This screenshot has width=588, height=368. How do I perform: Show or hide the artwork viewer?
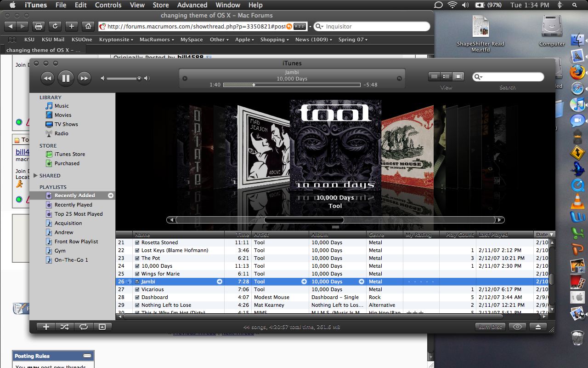coord(102,327)
